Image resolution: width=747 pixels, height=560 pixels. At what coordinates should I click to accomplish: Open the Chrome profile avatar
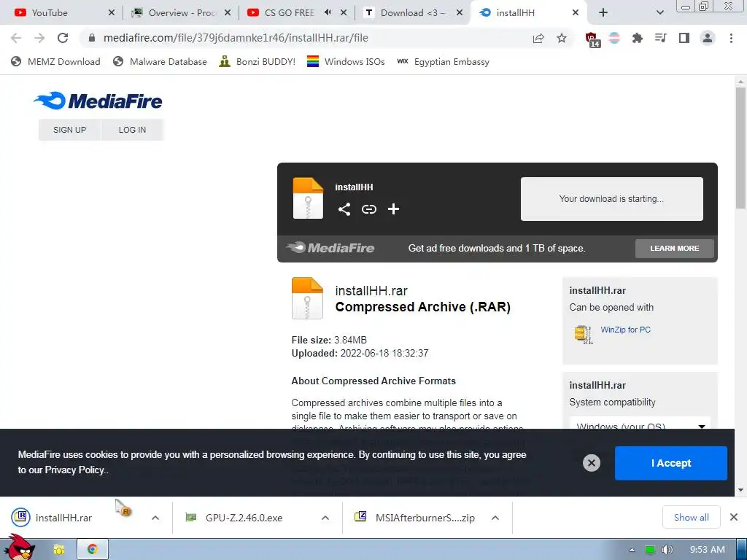(708, 38)
